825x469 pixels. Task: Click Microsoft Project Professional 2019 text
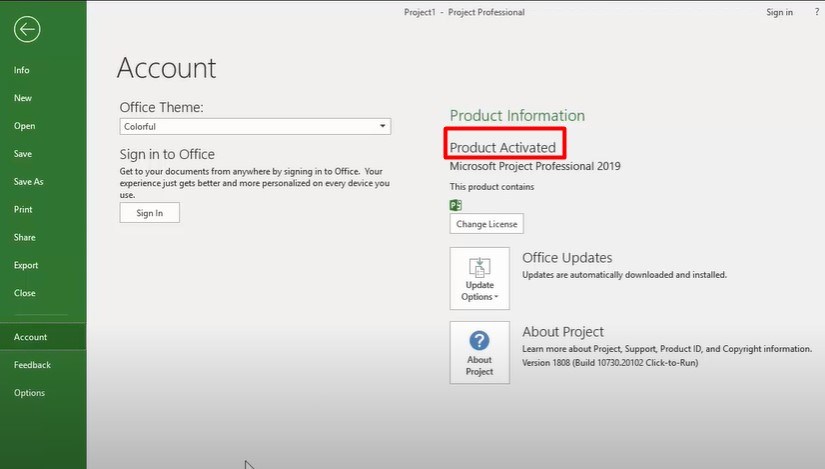[535, 166]
